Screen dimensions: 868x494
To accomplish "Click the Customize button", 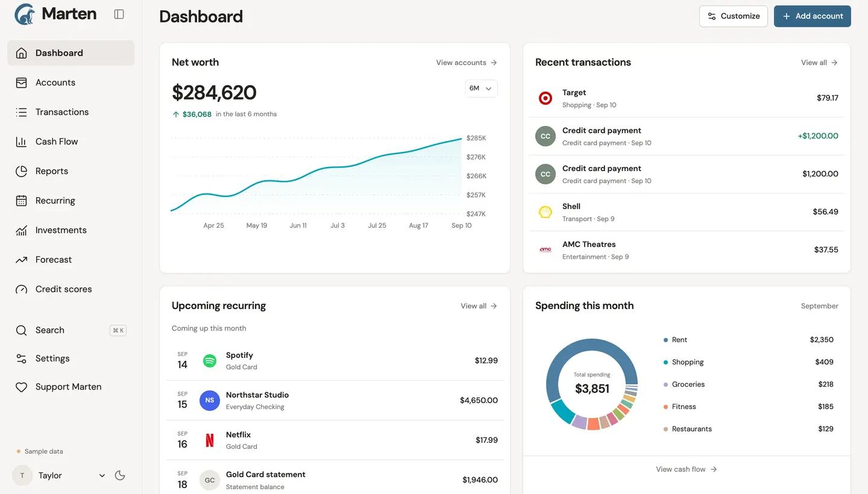I will point(734,16).
